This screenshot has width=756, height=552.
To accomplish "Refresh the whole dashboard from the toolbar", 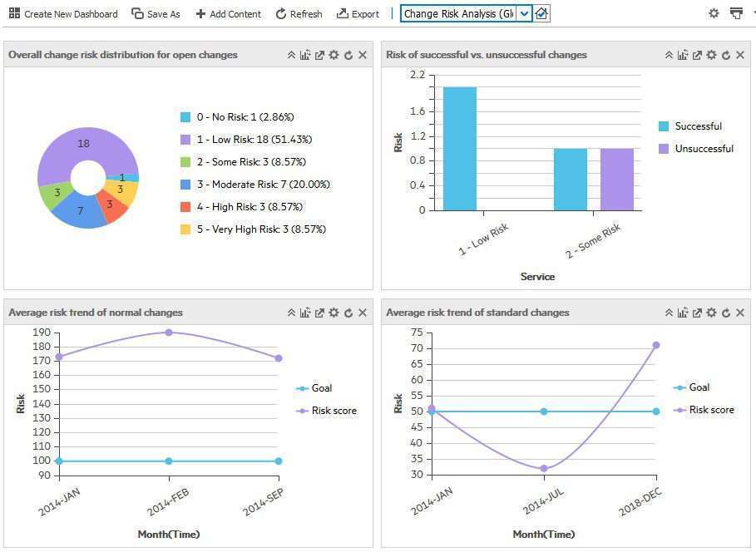I will click(x=299, y=14).
